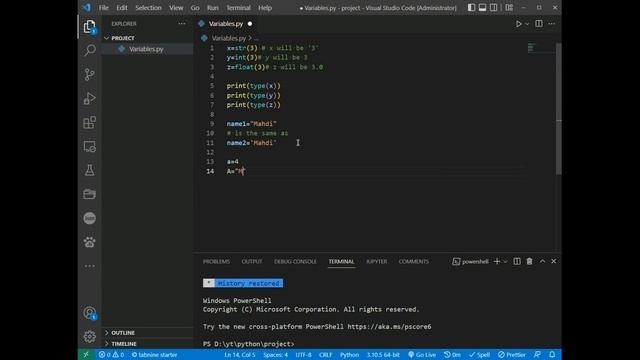Viewport: 640px width, 360px height.
Task: Open notifications bell in status bar
Action: tap(552, 355)
